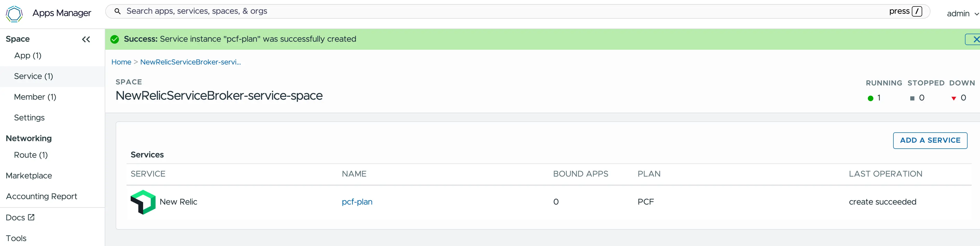Open Marketplace from the sidebar

(x=29, y=176)
